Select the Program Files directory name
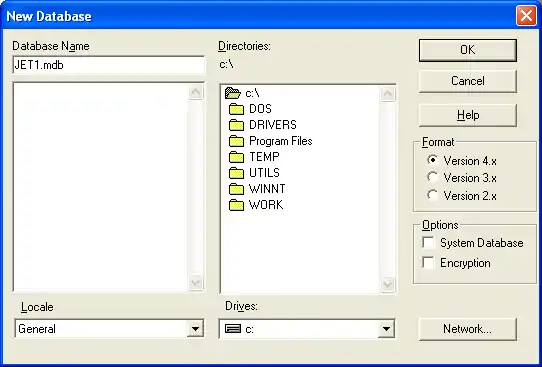This screenshot has width=542, height=367. pyautogui.click(x=281, y=141)
